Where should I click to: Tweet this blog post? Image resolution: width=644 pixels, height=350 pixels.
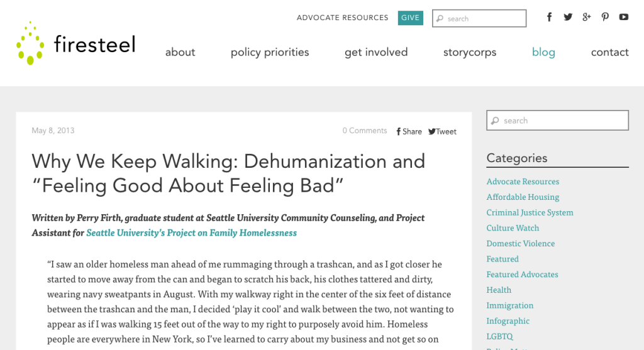pos(442,131)
